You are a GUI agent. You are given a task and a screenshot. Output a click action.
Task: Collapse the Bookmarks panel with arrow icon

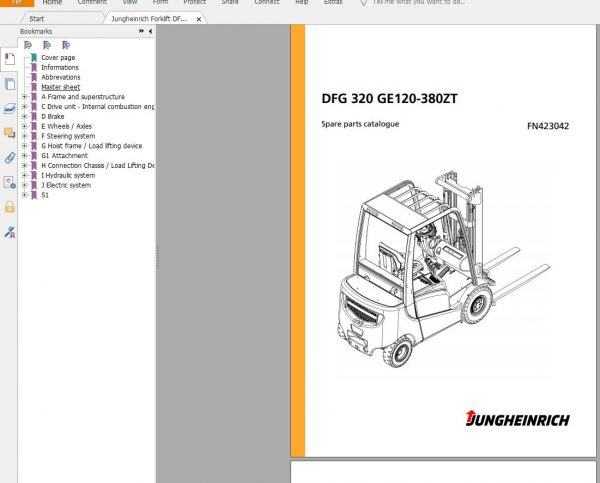point(150,31)
